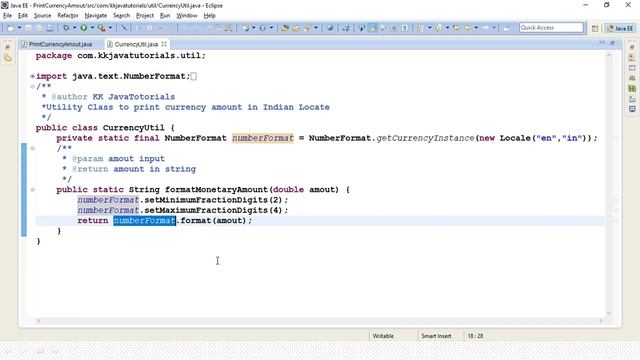This screenshot has width=640, height=360.
Task: Click setMaximumFractionDigits in the code
Action: (206, 210)
